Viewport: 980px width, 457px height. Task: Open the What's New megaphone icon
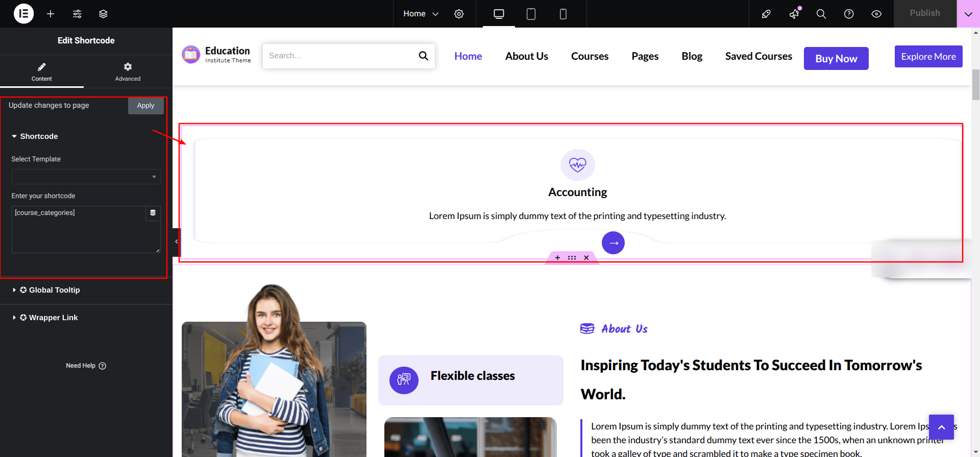(x=794, y=14)
